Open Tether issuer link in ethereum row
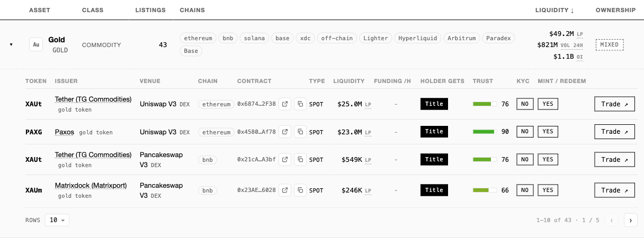The image size is (644, 238). tap(93, 99)
